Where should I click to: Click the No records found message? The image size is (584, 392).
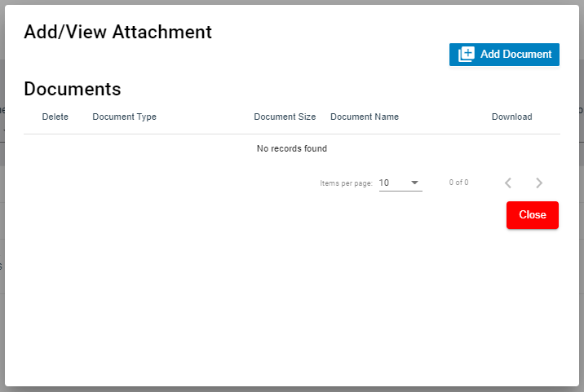[x=292, y=149]
